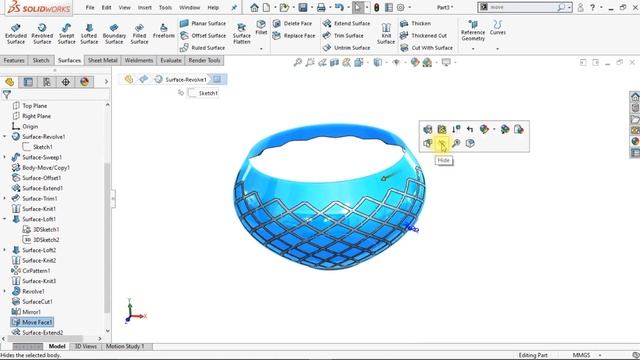This screenshot has width=640, height=360.
Task: Select the Freeform tool
Action: [x=164, y=31]
